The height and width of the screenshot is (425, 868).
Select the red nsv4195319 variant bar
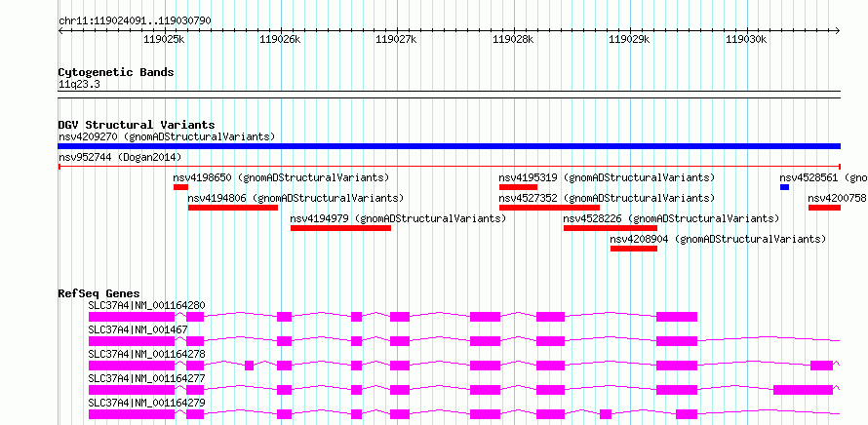[518, 187]
